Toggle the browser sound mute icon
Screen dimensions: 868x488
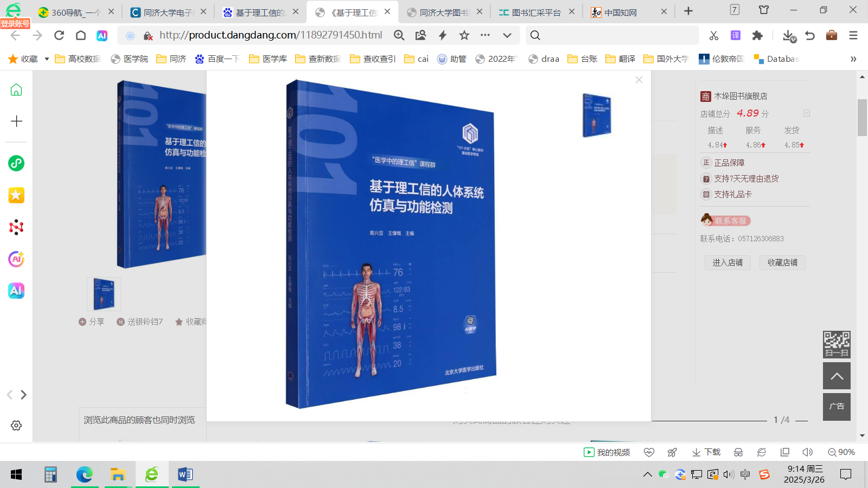click(x=808, y=452)
